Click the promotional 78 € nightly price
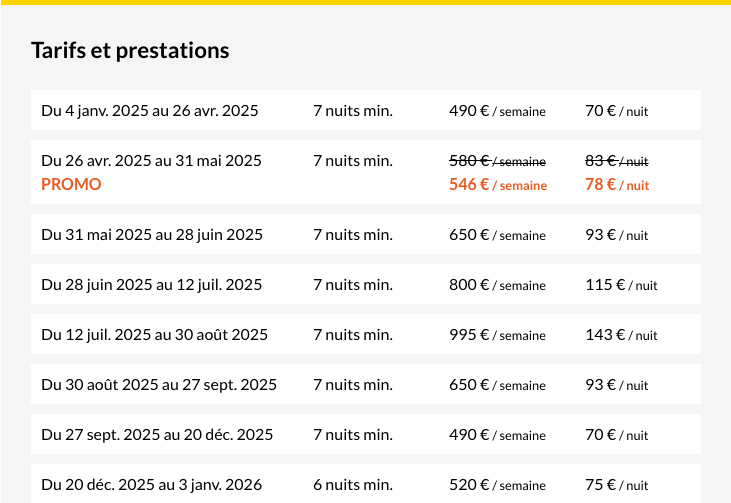This screenshot has width=731, height=503. pyautogui.click(x=616, y=184)
